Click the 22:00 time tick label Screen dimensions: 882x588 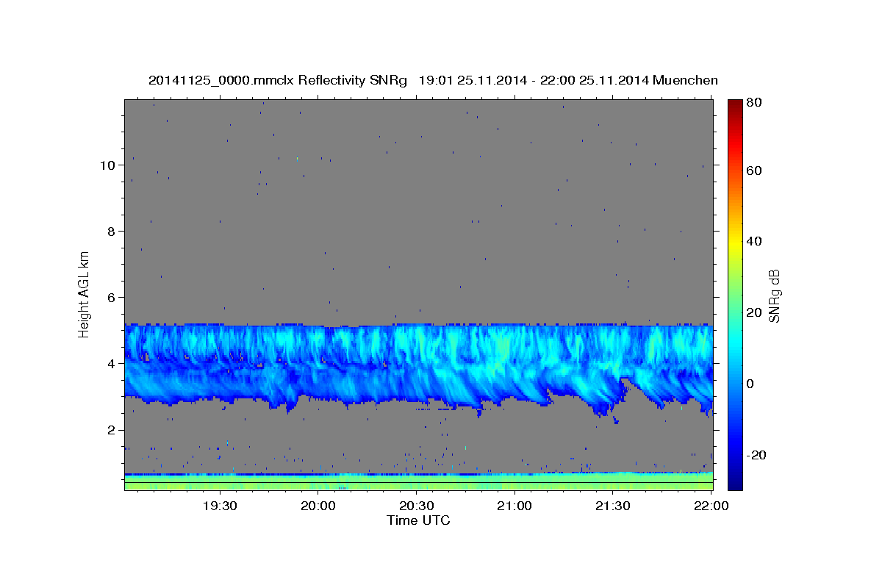pyautogui.click(x=710, y=506)
